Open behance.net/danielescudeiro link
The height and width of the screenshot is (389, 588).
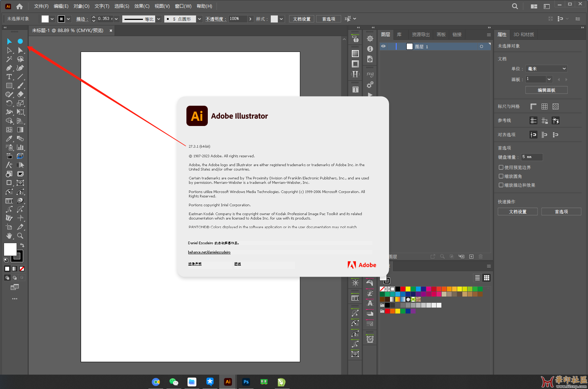[209, 252]
